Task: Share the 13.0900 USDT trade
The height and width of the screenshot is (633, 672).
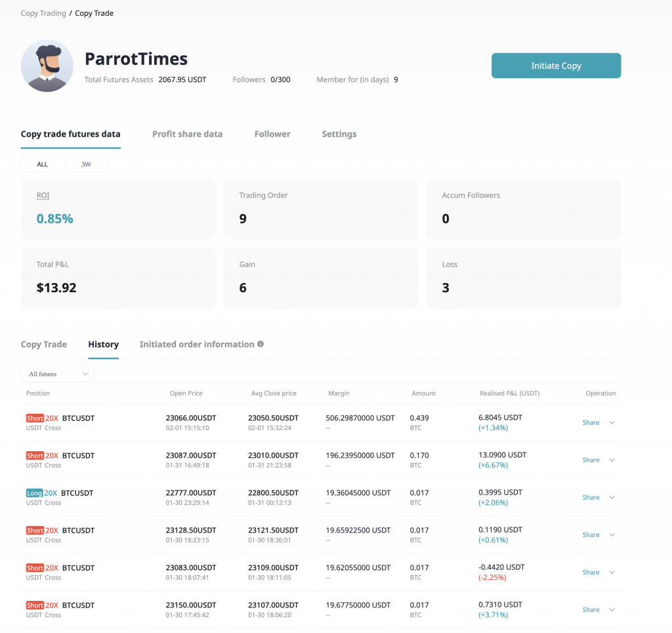Action: coord(591,460)
